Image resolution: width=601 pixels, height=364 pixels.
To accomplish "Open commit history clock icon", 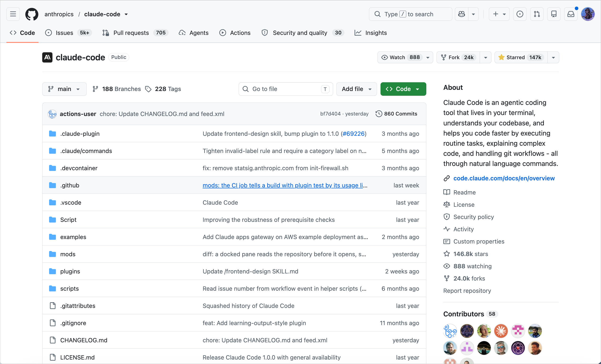I will pos(379,114).
